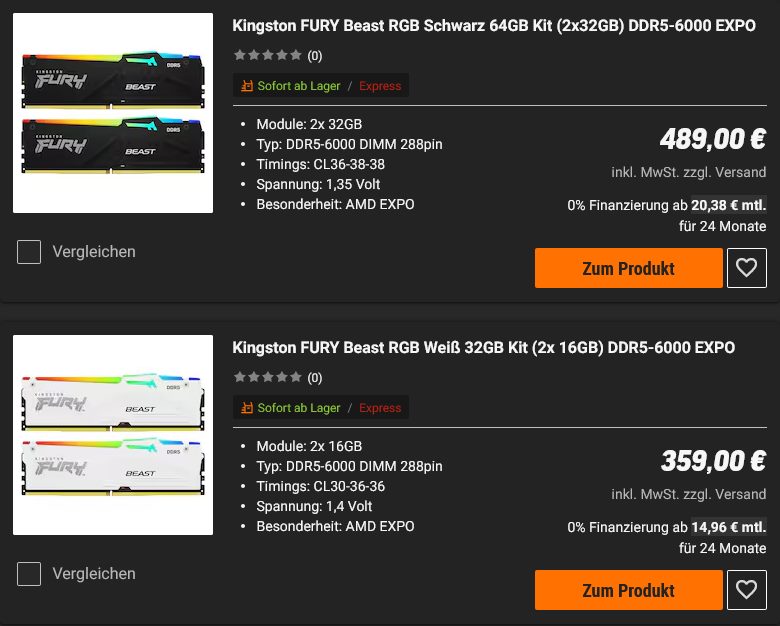Click Sofort ab Lager on the Schwarz kit
This screenshot has height=626, width=780.
click(298, 86)
